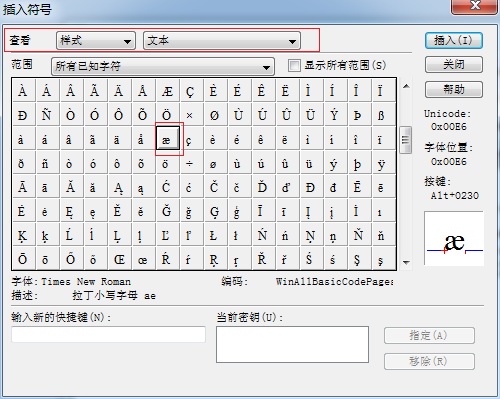500x399 pixels.
Task: Click the Assign (指定) button
Action: tap(429, 335)
